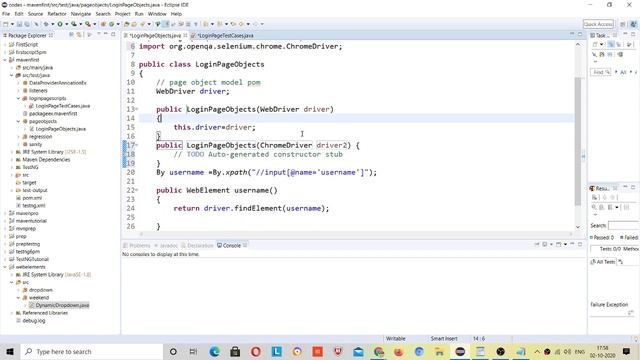Select testng.xml in Package Explorer

pyautogui.click(x=33, y=206)
